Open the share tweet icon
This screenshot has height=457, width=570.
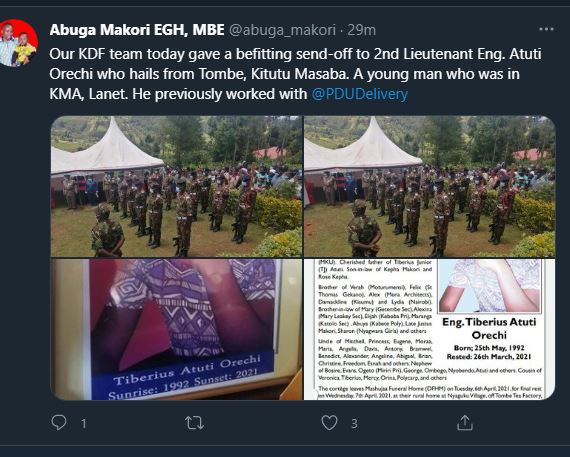465,423
